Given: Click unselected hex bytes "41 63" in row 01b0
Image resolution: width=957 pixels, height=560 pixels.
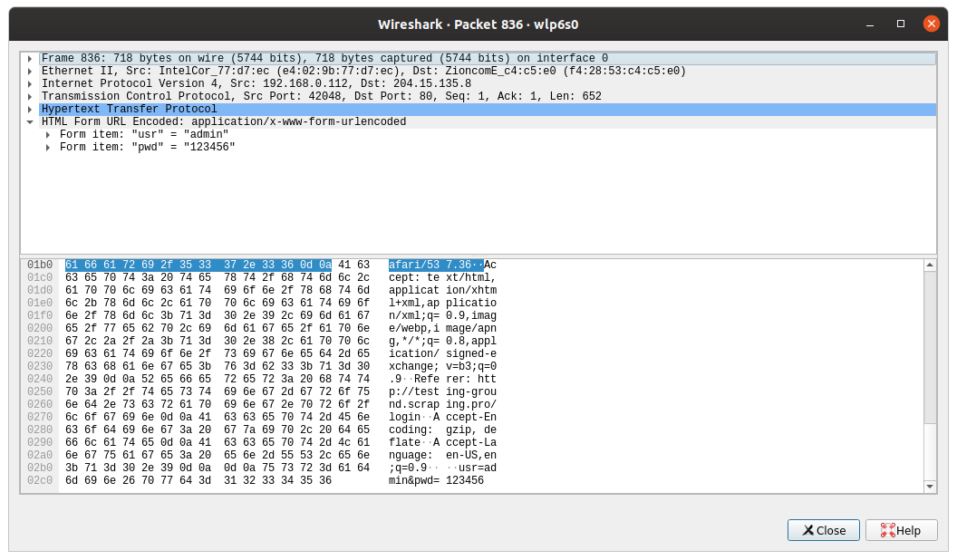Looking at the screenshot, I should (x=354, y=265).
